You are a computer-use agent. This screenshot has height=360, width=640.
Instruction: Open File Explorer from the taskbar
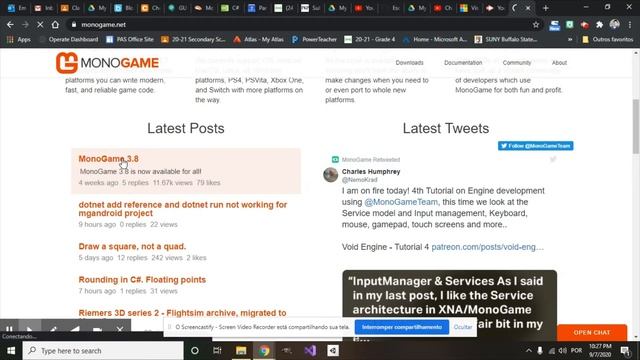pyautogui.click(x=241, y=351)
